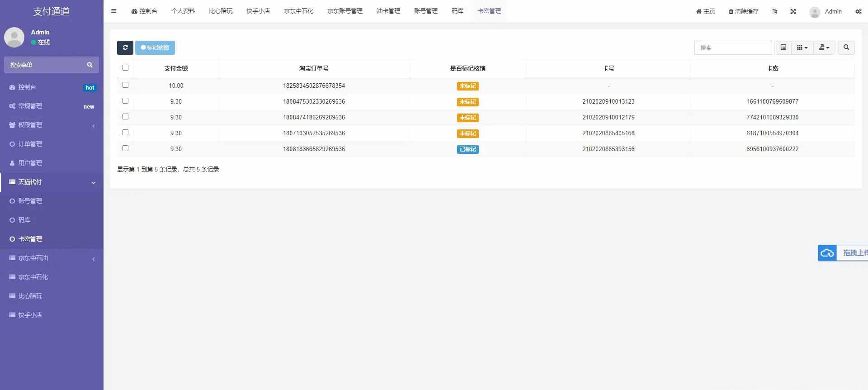Focus the table 搜索 input field
This screenshot has height=390, width=868.
pyautogui.click(x=733, y=48)
